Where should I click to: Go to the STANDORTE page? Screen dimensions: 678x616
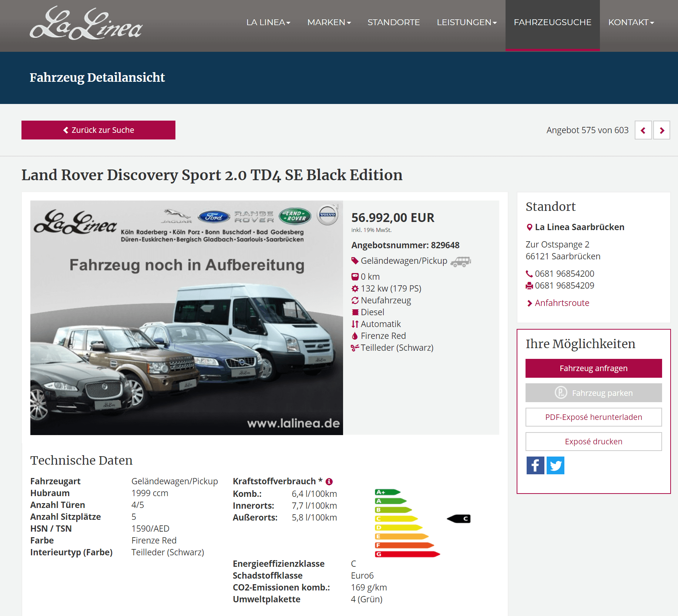[x=393, y=22]
